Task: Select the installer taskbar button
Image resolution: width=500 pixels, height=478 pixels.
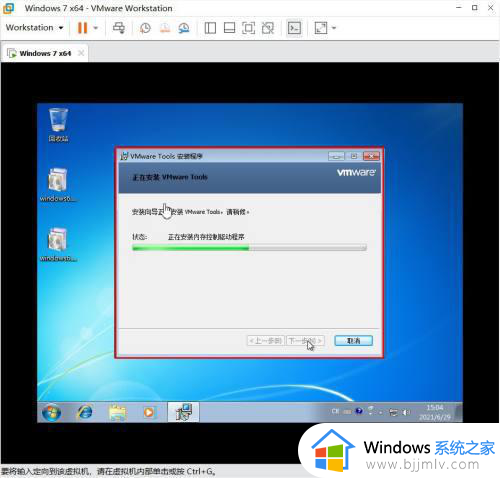Action: [183, 412]
